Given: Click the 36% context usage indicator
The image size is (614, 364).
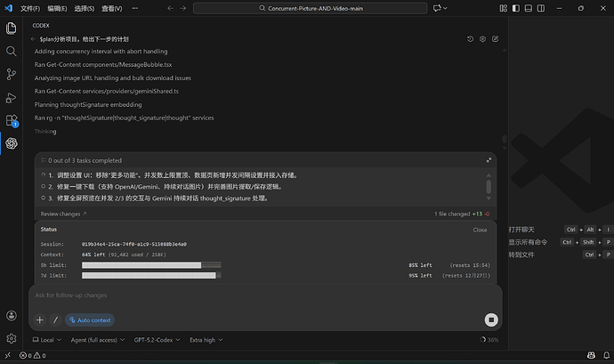Looking at the screenshot, I should [489, 340].
